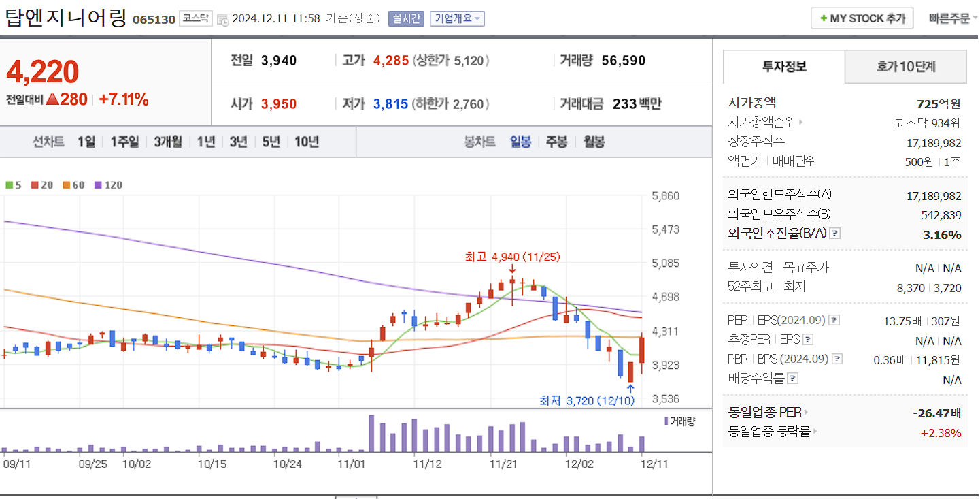
Task: Click the 시가 3,950 value
Action: 279,104
